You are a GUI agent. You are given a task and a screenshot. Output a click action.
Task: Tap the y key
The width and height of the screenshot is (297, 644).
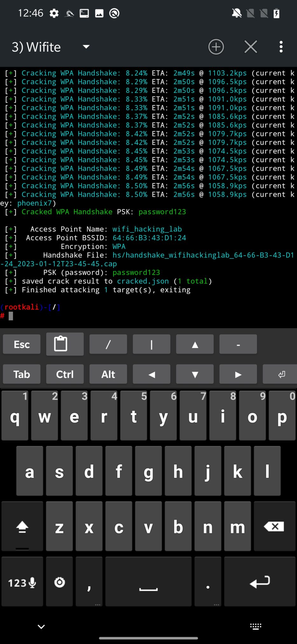tap(163, 416)
